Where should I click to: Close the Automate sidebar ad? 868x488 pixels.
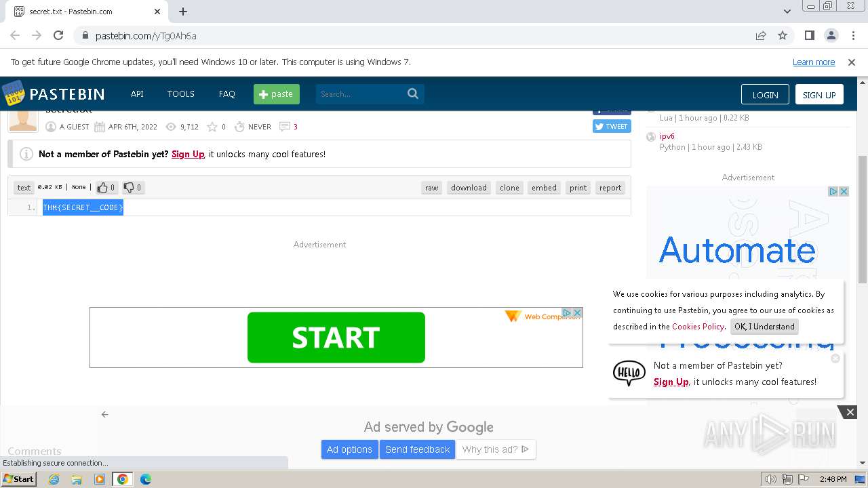click(x=844, y=192)
